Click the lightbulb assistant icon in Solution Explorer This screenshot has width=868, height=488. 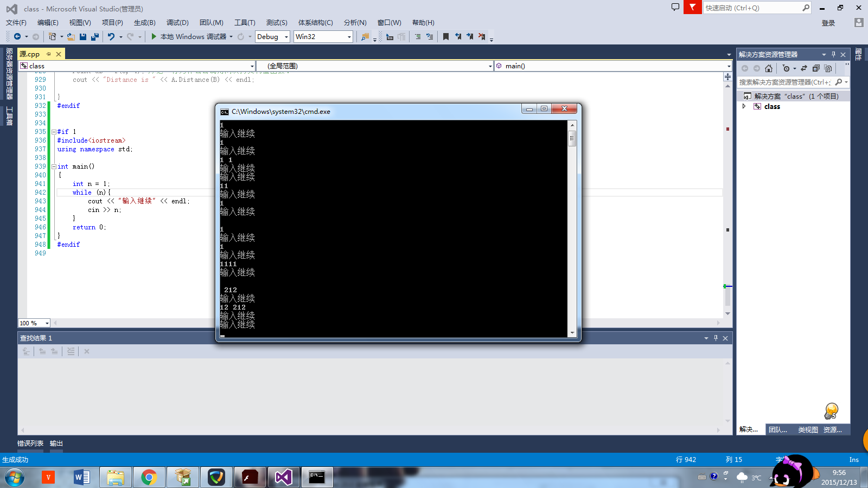coord(831,411)
